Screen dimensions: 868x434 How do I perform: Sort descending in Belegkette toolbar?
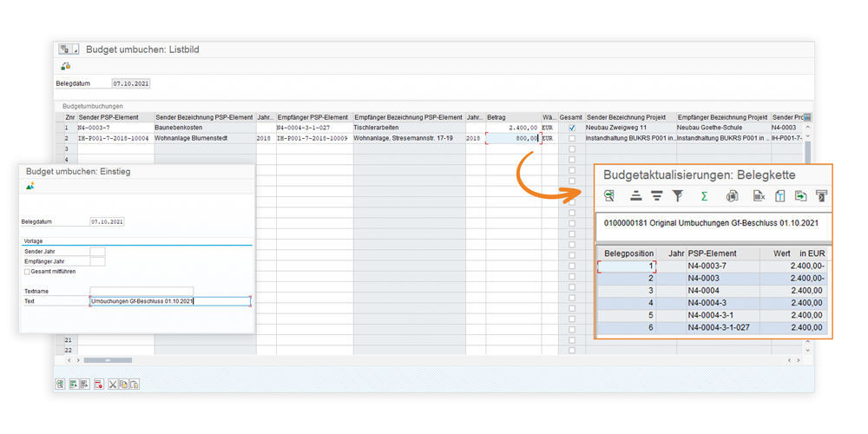coord(657,196)
